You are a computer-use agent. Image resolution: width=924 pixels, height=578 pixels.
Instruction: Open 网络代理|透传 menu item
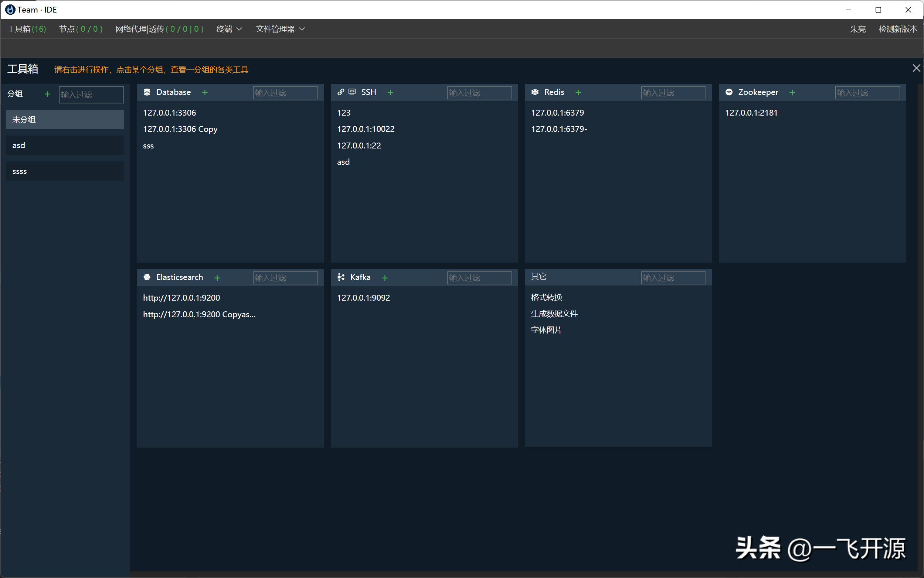159,29
